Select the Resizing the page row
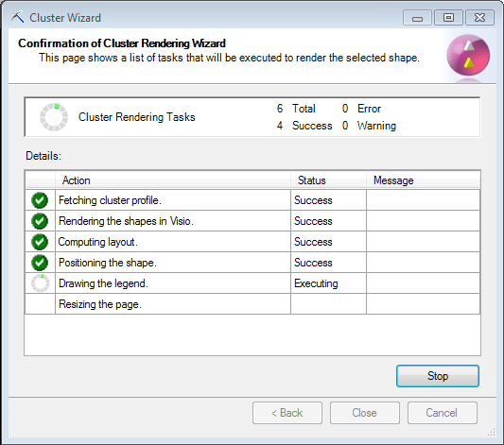The width and height of the screenshot is (504, 445). (x=252, y=304)
